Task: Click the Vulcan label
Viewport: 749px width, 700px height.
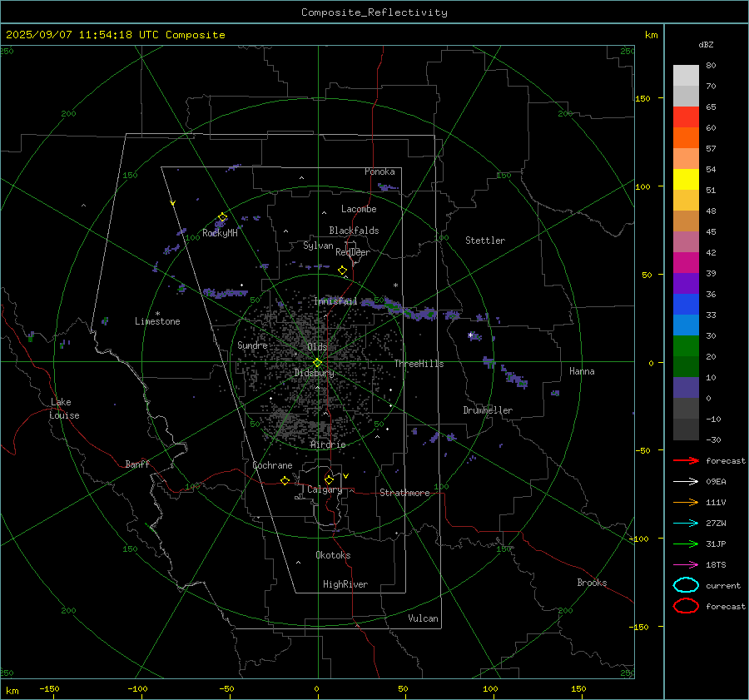Action: 424,618
